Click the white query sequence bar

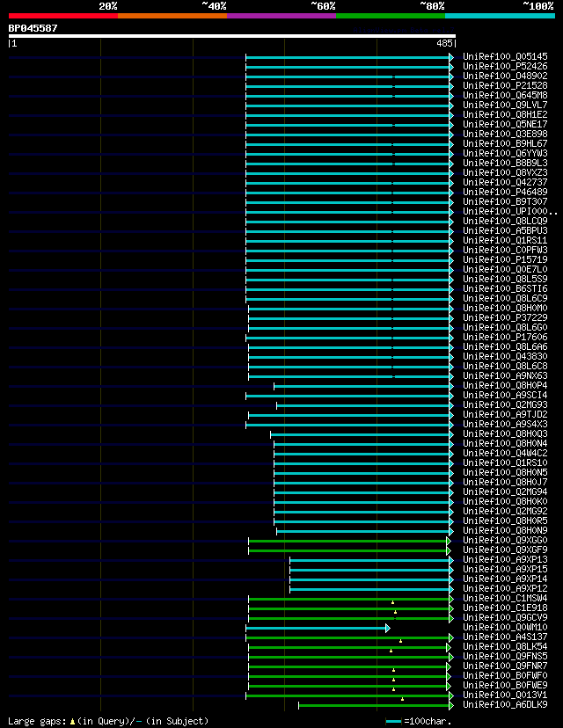pos(232,36)
